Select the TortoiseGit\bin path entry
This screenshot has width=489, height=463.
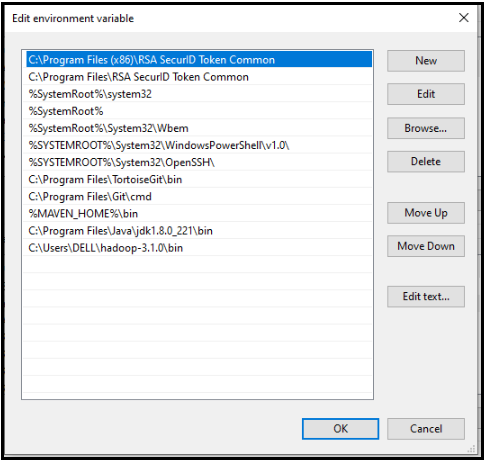click(x=199, y=179)
